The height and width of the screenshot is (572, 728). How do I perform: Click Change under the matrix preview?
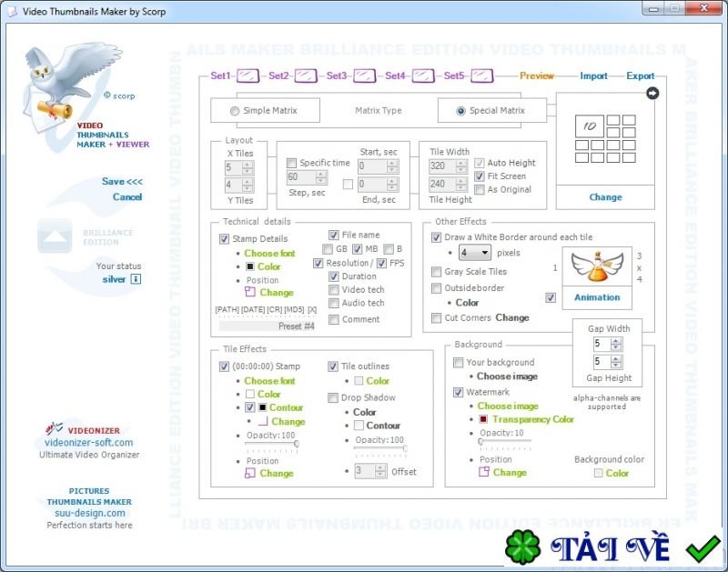coord(605,197)
